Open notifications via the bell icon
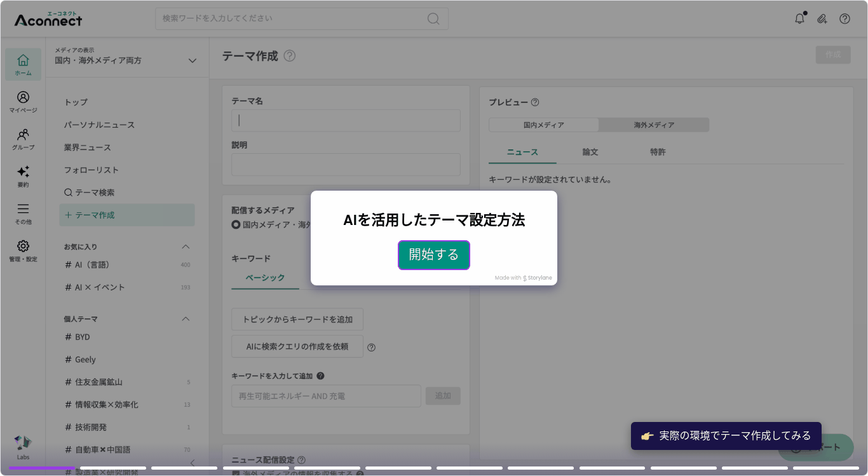Screen dimensions: 868x476 [x=799, y=19]
